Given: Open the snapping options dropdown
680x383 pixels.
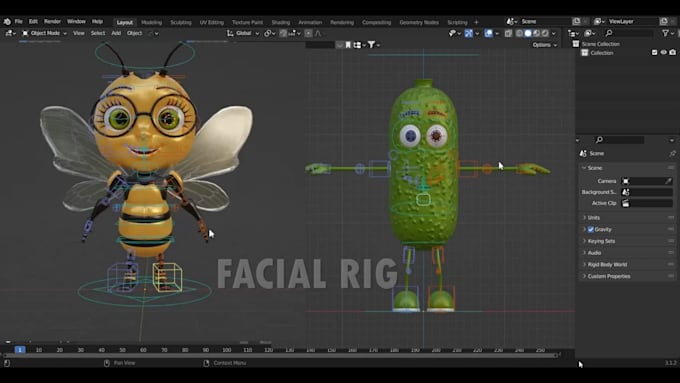Looking at the screenshot, I should [295, 33].
